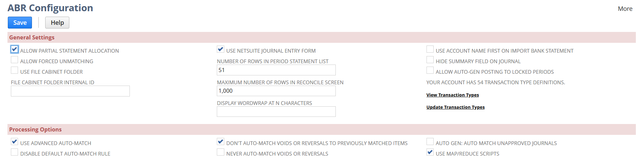Enable Allow Auto-Gen Posting to Locked Periods

(430, 71)
